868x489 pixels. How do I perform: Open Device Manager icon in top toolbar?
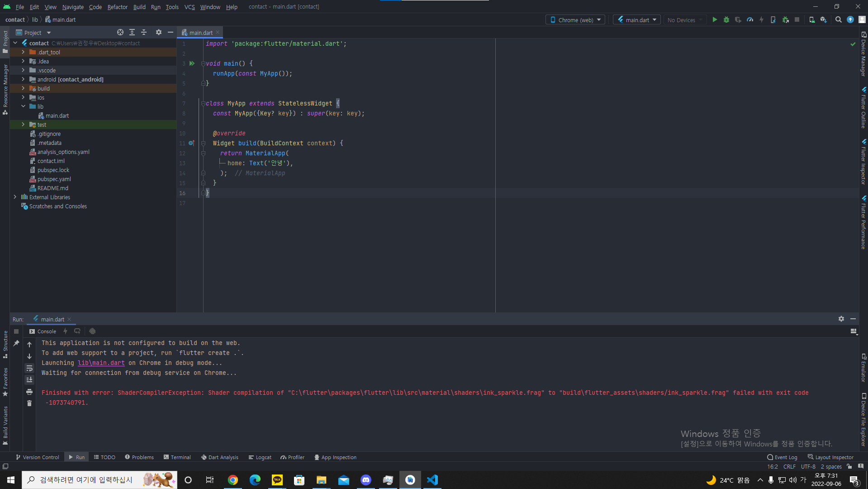tap(812, 20)
